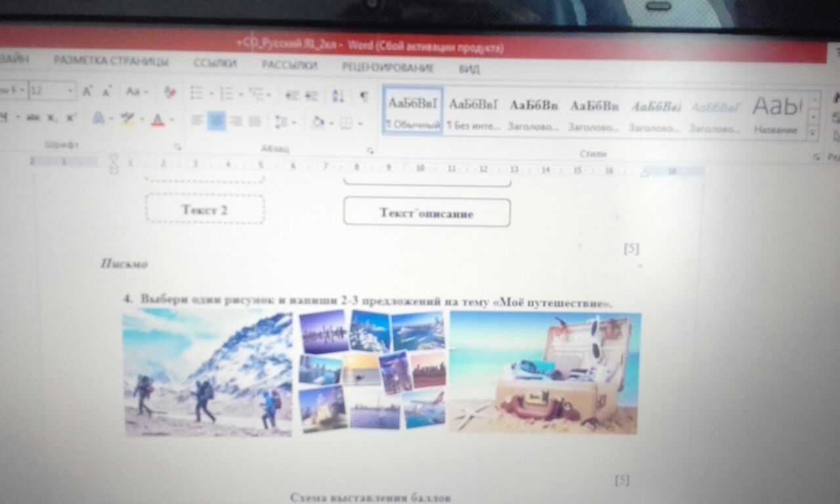Select the Align Left icon

point(197,121)
